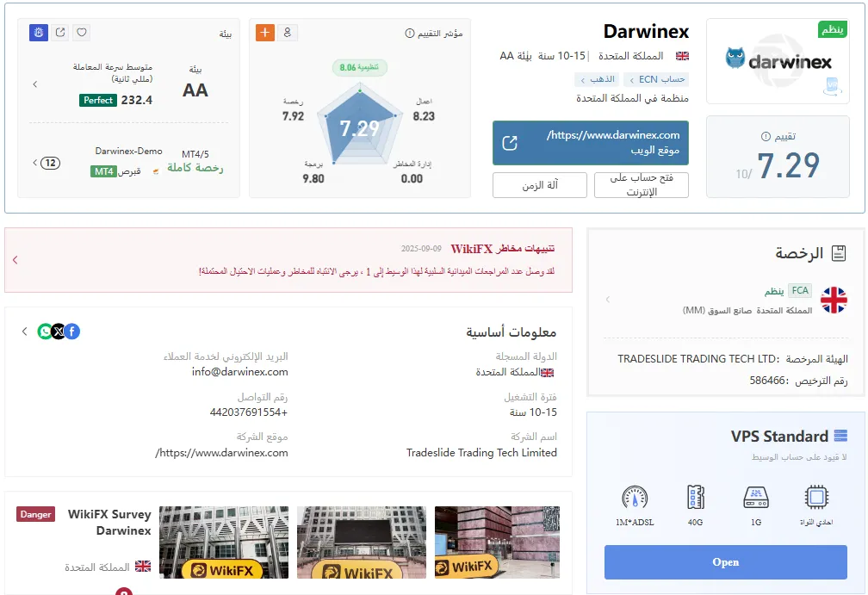This screenshot has height=595, width=868.
Task: Open the darwinex.com website button
Action: (x=591, y=143)
